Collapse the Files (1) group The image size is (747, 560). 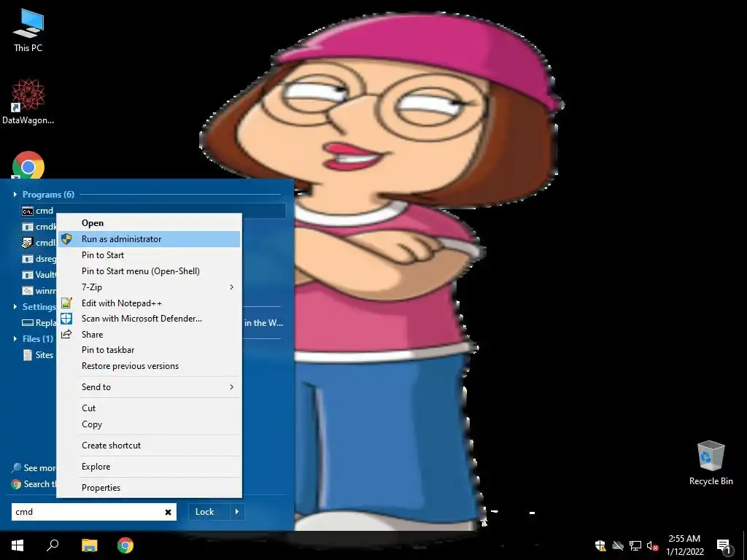pos(15,339)
